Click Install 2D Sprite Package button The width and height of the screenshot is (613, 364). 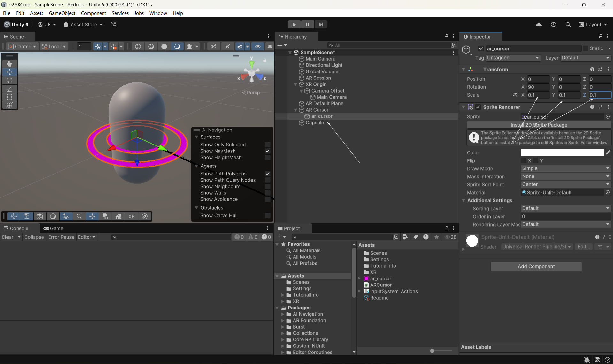tap(539, 125)
